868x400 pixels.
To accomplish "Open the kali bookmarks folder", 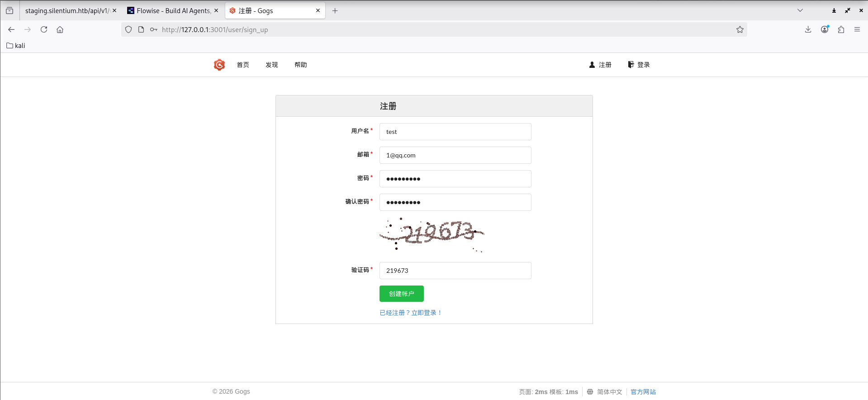I will coord(16,46).
